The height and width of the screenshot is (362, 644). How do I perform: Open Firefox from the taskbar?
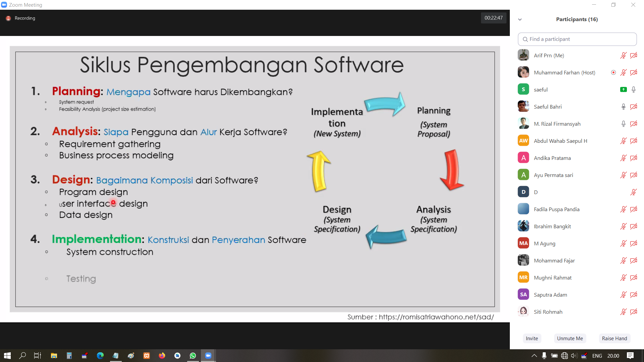click(x=162, y=356)
